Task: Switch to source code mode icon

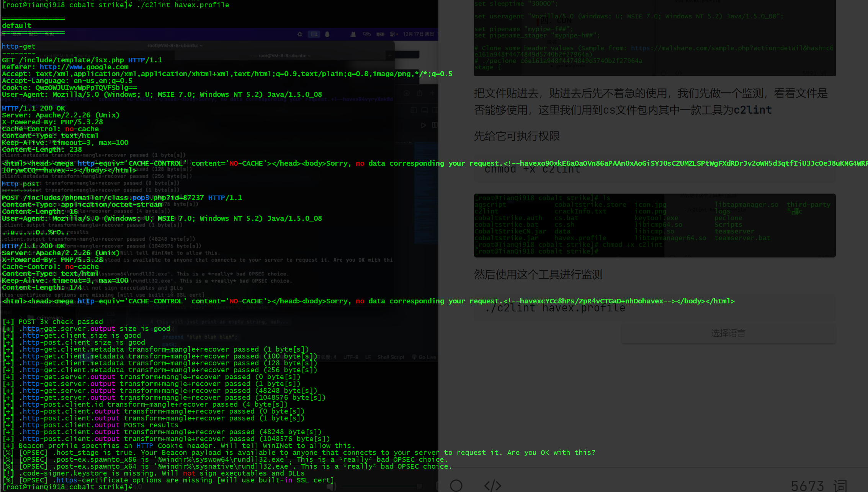Action: [492, 485]
